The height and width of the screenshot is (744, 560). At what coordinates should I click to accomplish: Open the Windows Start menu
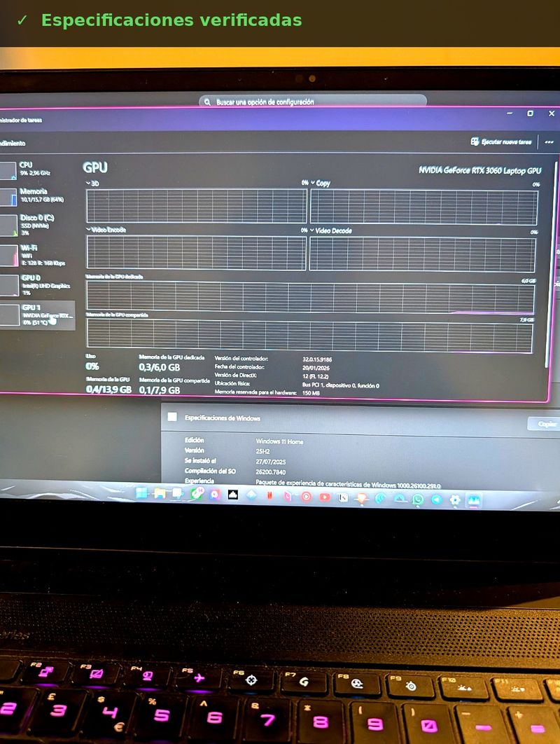point(141,493)
